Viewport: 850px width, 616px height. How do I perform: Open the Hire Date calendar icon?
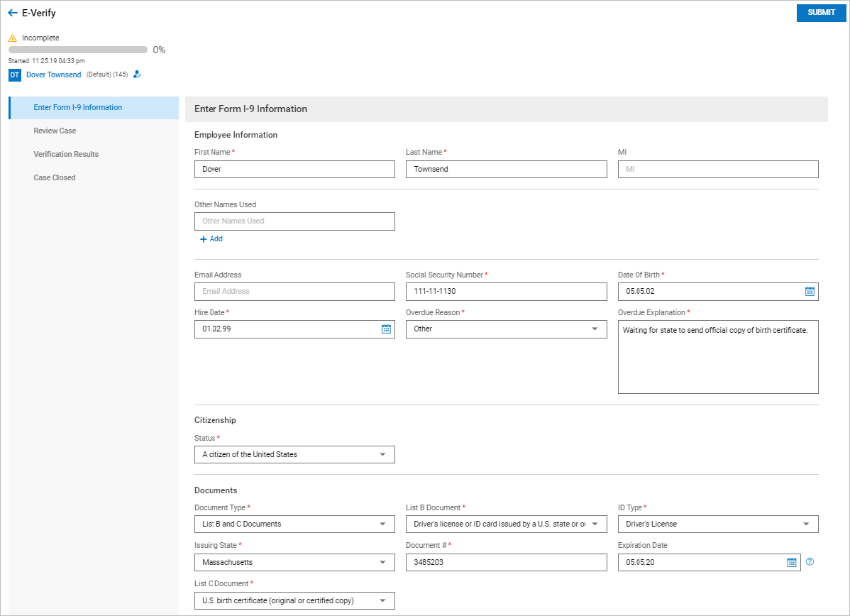tap(386, 329)
